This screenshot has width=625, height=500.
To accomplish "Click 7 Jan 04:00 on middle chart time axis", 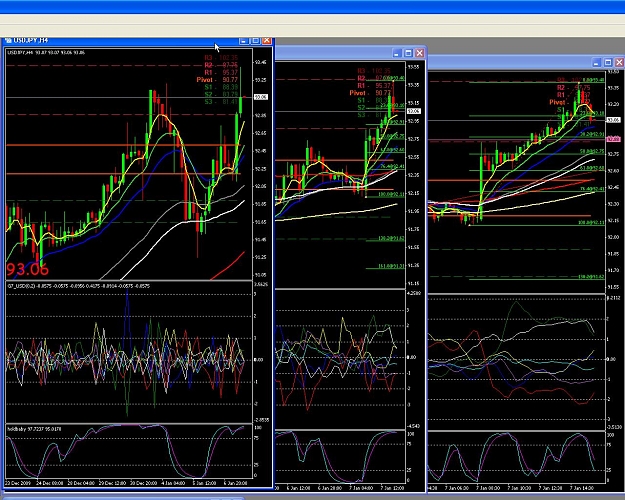I will tap(361, 488).
